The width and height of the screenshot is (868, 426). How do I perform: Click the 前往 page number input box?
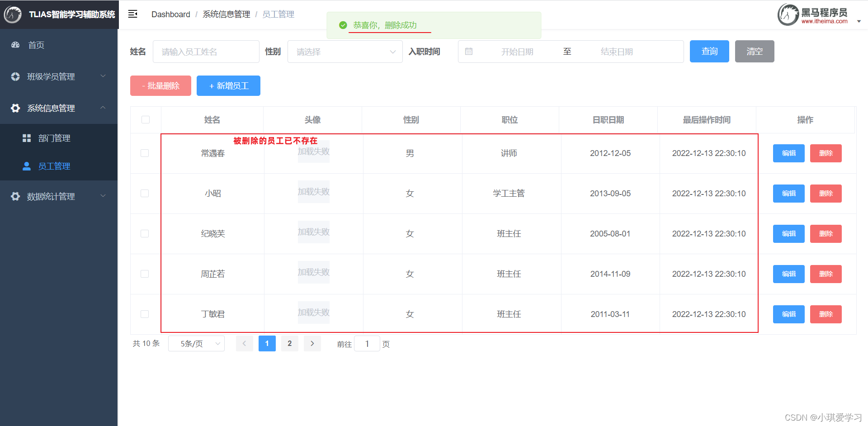click(367, 344)
